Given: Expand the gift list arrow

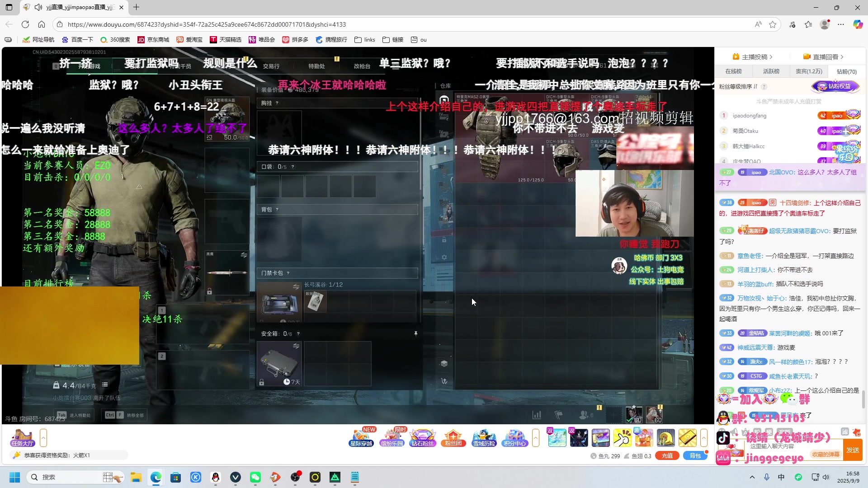Looking at the screenshot, I should [x=704, y=438].
